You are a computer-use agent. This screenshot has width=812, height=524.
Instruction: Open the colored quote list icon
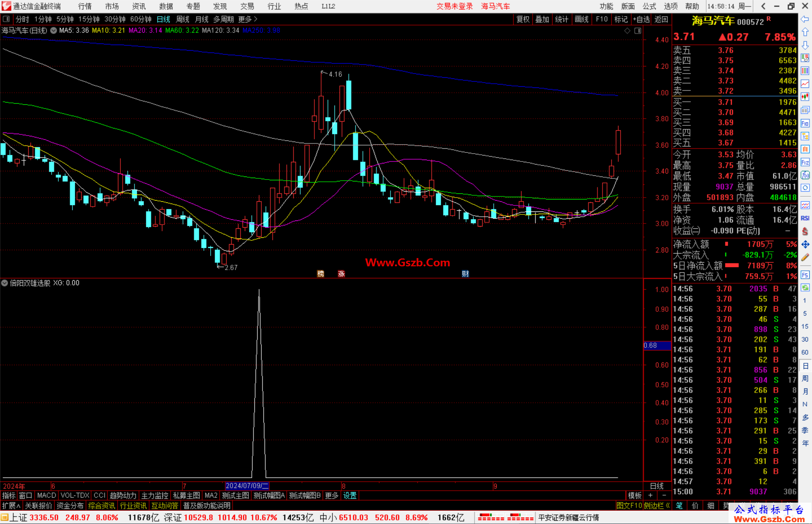[x=805, y=58]
